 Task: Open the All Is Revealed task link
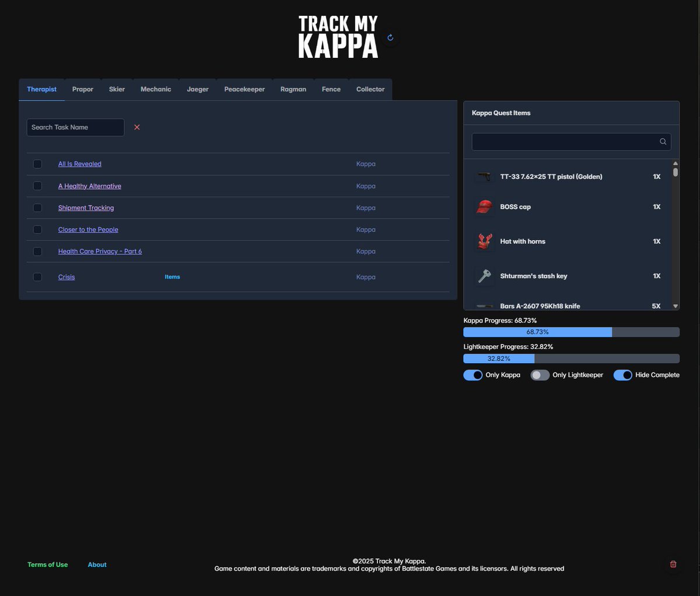coord(80,164)
